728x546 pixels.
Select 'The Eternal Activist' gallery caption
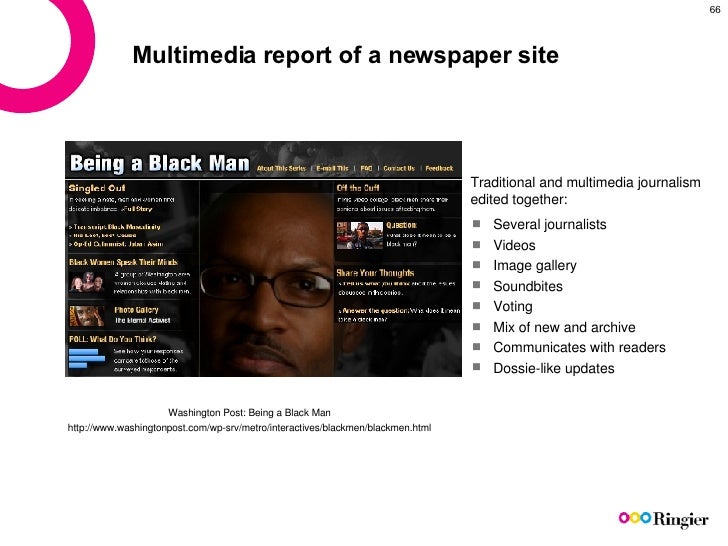(x=143, y=320)
